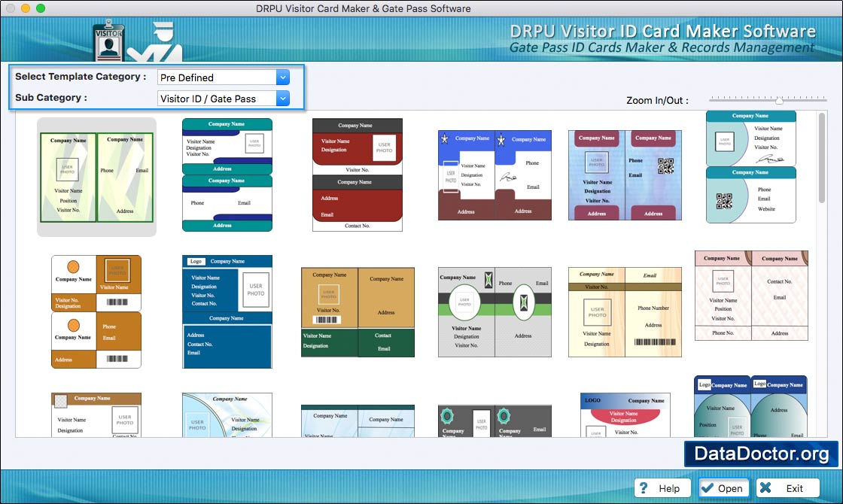Click the security guard icon in header
The image size is (843, 504).
click(155, 43)
